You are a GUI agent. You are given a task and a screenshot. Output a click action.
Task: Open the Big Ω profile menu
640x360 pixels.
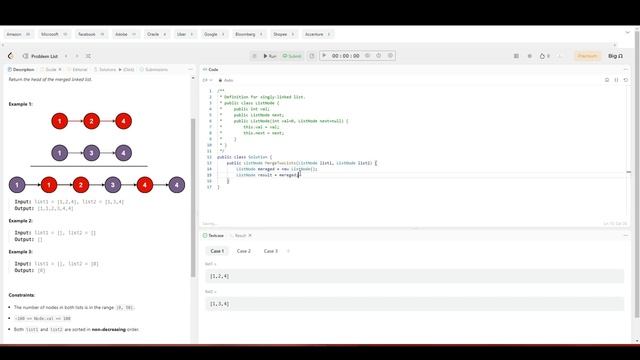point(616,56)
